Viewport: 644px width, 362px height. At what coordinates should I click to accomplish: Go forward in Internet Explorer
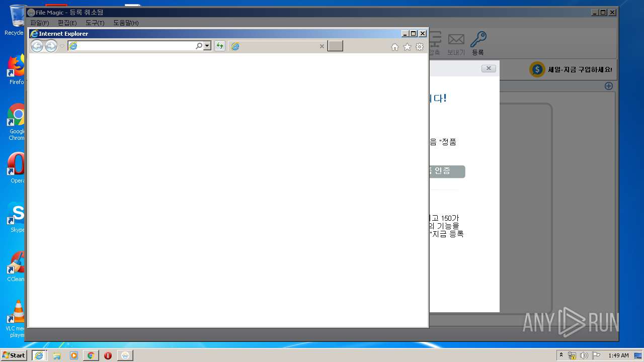tap(51, 46)
